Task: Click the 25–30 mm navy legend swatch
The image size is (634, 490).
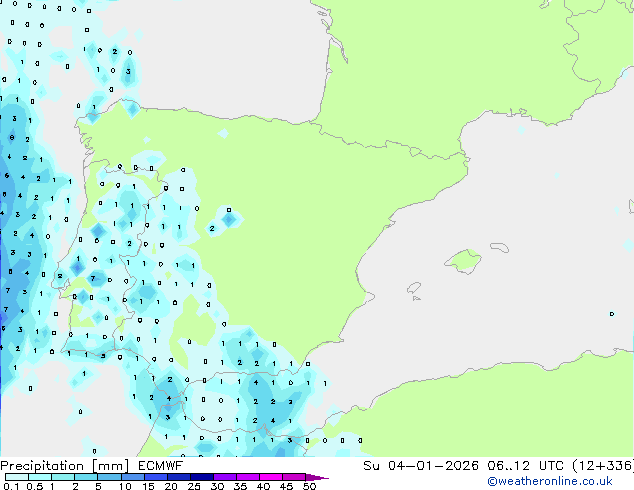Action: (x=201, y=477)
